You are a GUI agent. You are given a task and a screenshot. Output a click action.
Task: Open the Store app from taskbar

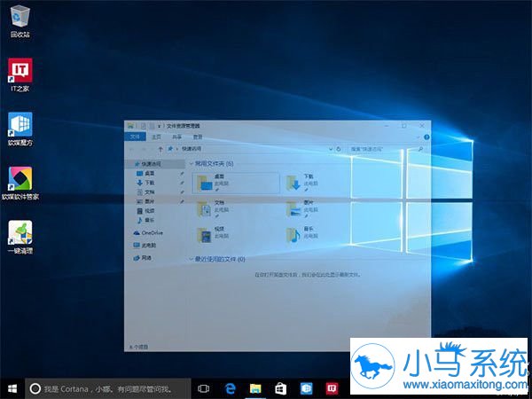coord(280,389)
